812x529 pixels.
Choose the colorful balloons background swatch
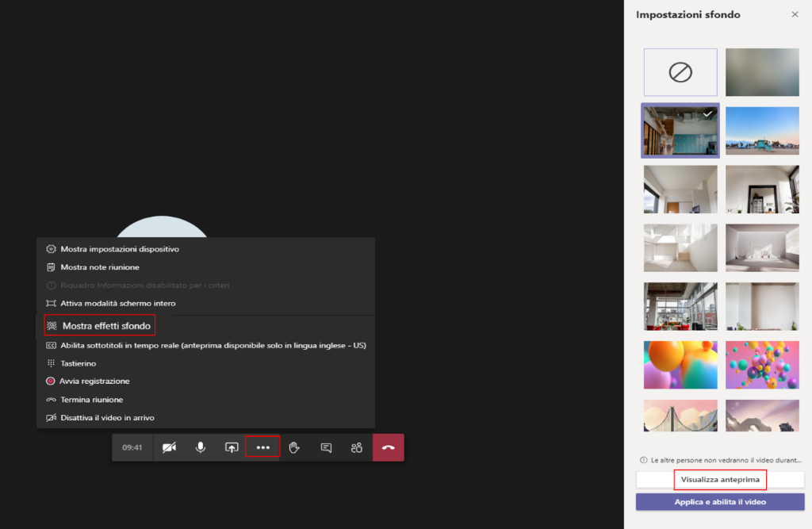[680, 365]
